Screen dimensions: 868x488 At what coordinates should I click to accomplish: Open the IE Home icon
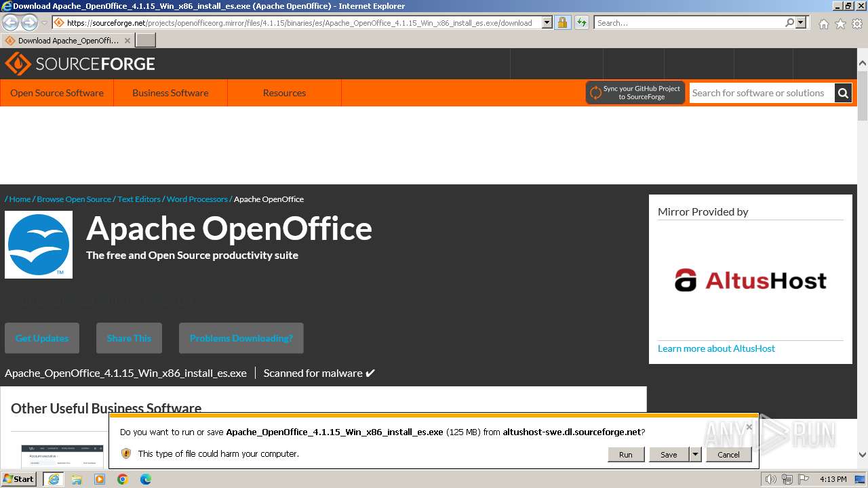coord(823,24)
